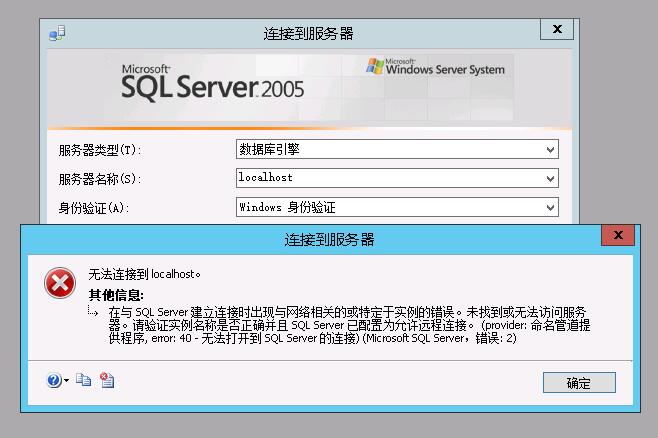
Task: Click the arrow icon beside error details
Action: coord(93,311)
